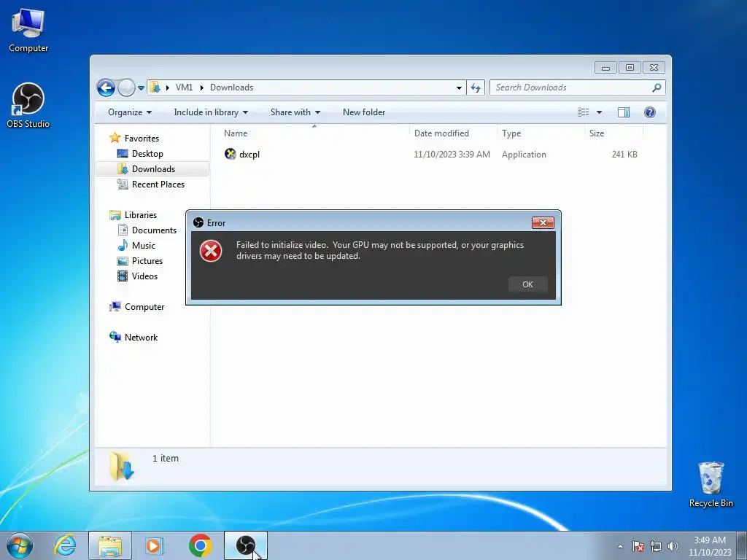Open the Share with menu
The width and height of the screenshot is (747, 560).
click(295, 112)
